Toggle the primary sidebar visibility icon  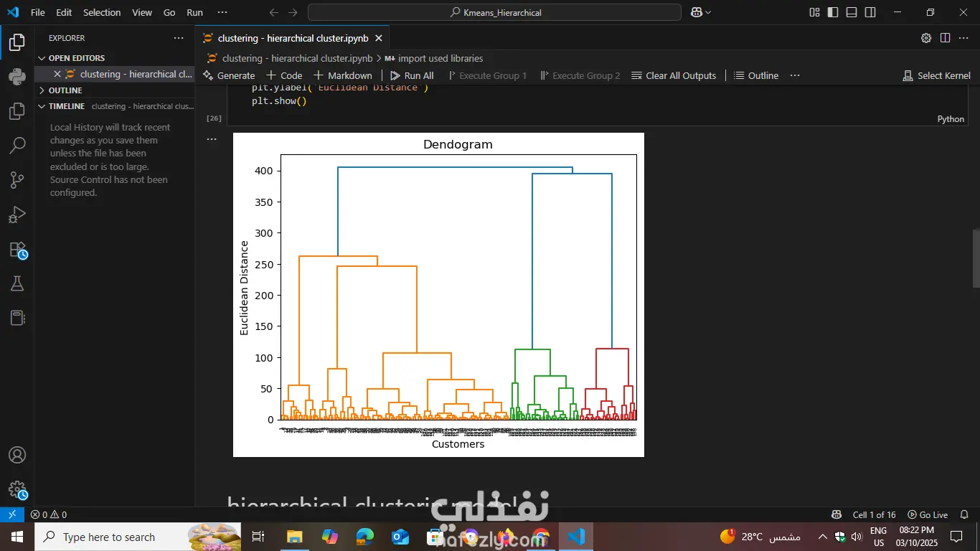pyautogui.click(x=832, y=12)
